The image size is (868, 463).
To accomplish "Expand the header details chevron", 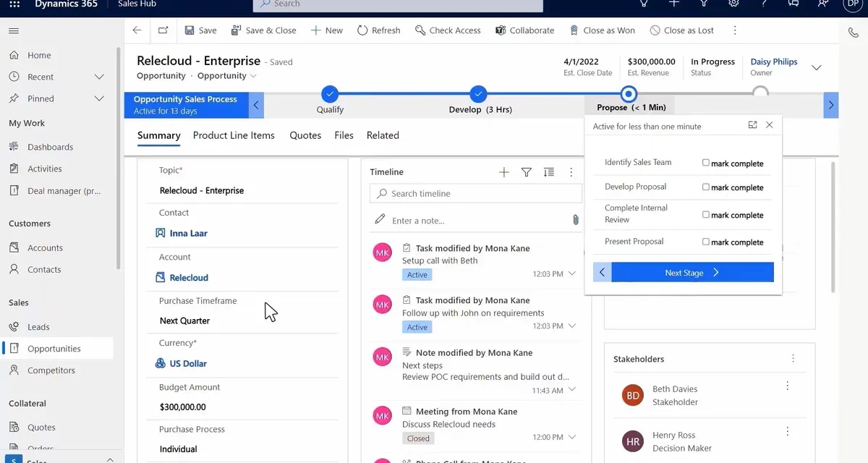I will coord(817,68).
